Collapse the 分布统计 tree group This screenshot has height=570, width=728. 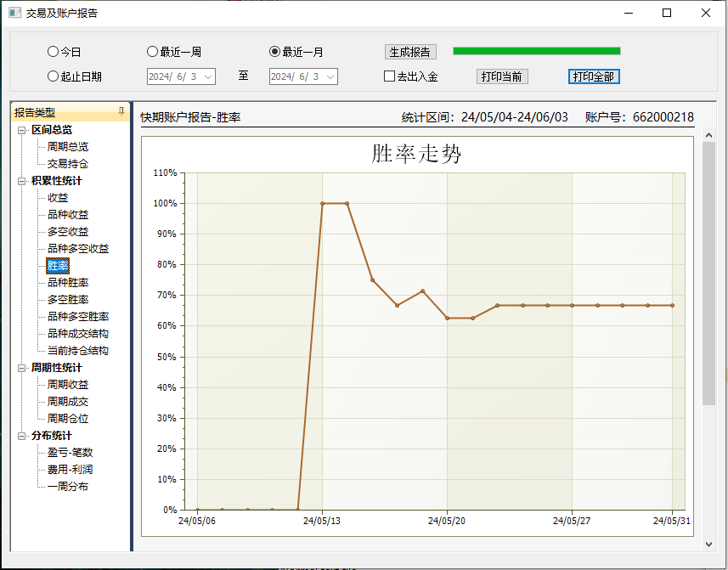pos(22,436)
